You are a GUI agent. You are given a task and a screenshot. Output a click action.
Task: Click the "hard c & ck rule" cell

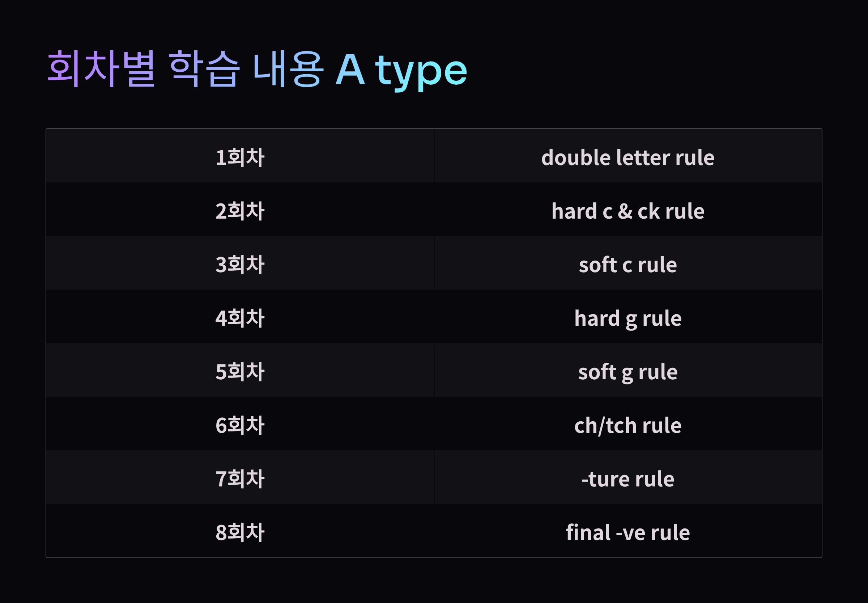point(627,211)
